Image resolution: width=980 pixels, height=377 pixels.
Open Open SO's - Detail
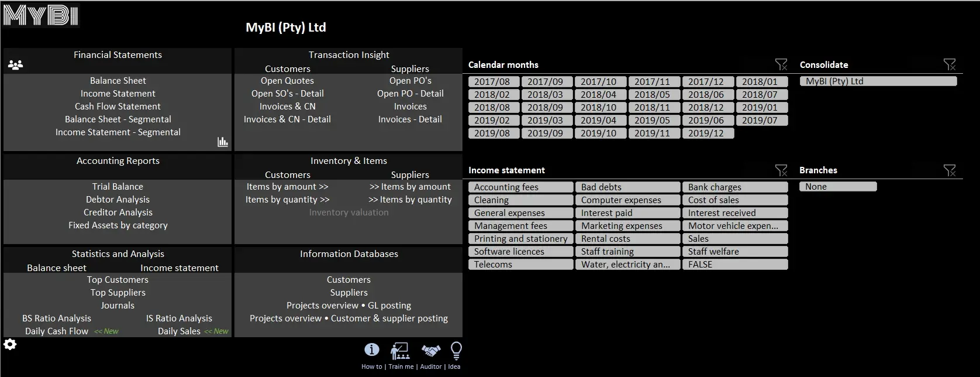288,94
